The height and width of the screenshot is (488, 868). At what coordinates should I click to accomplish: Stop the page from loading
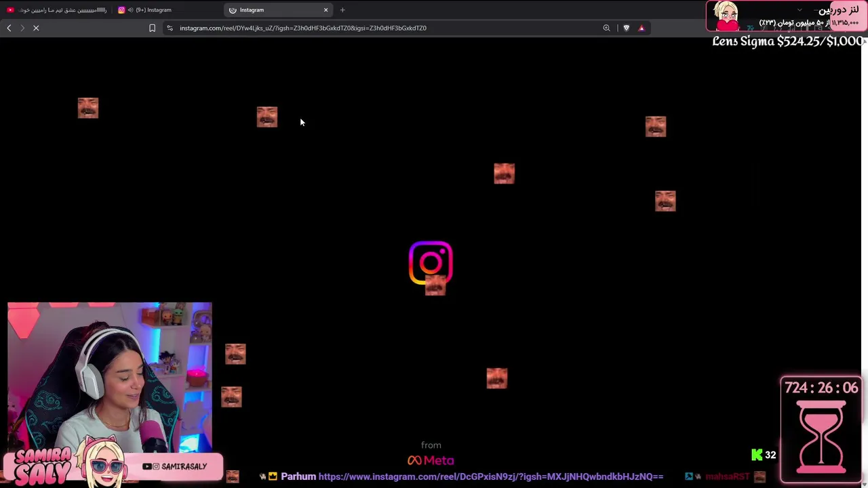tap(37, 28)
